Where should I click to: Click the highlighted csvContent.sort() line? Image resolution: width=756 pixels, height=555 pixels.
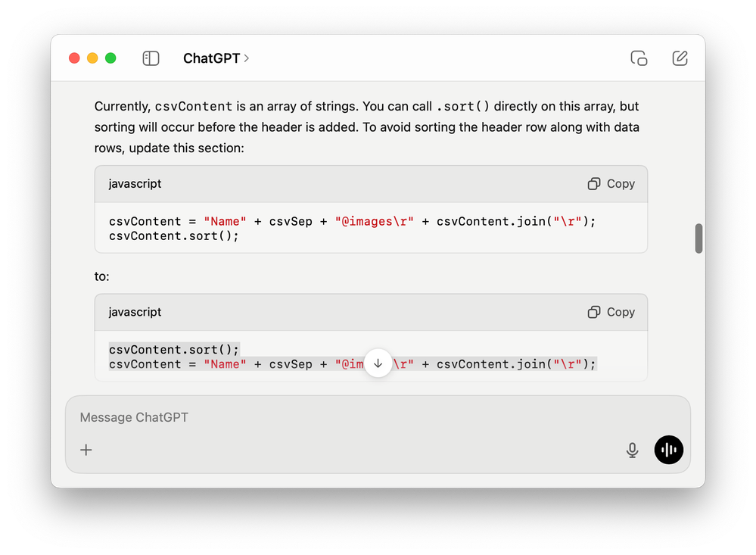click(x=174, y=349)
